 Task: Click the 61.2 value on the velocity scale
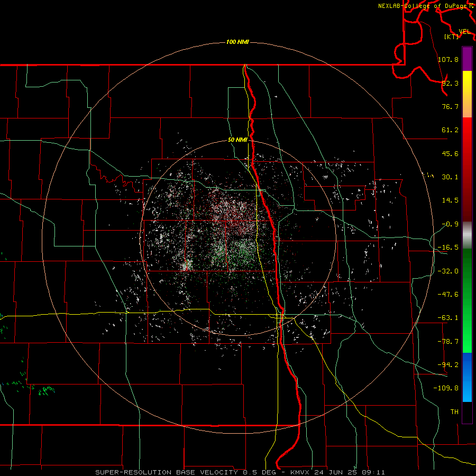[450, 130]
